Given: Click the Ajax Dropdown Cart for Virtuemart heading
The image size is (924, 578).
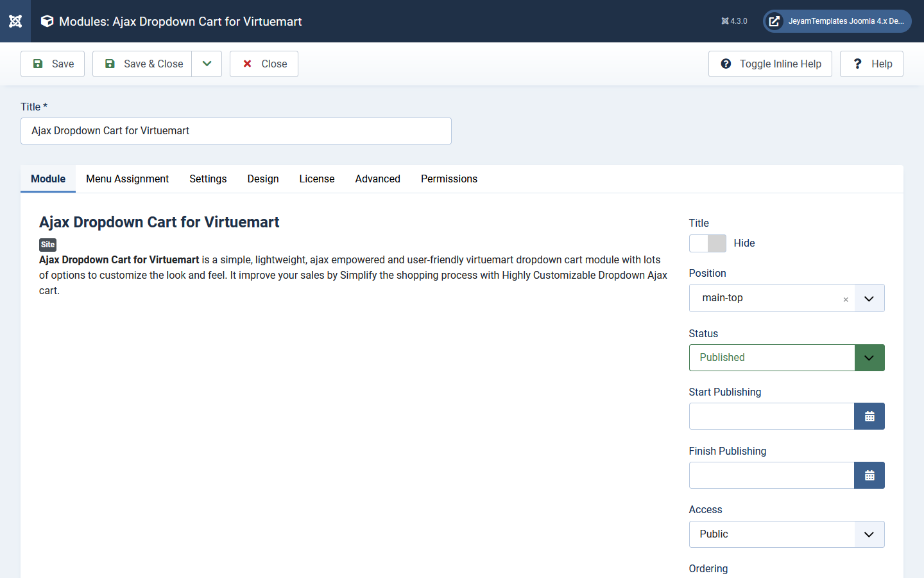Looking at the screenshot, I should click(159, 222).
